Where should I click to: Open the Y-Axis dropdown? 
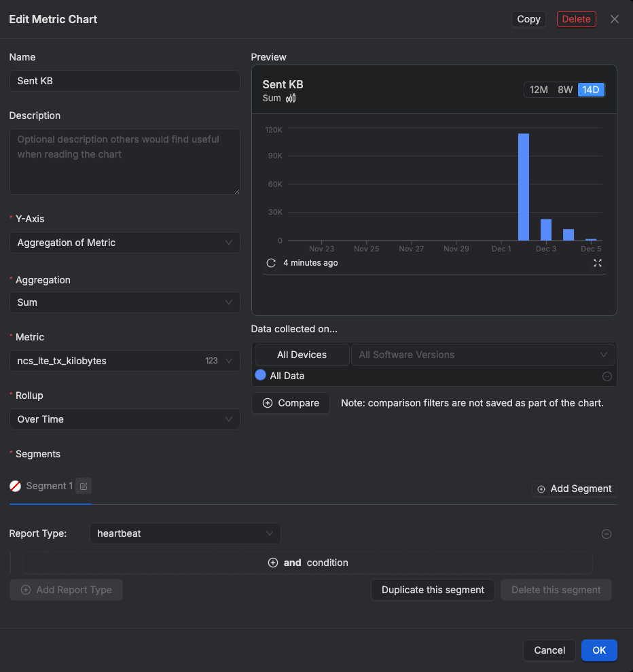[125, 243]
